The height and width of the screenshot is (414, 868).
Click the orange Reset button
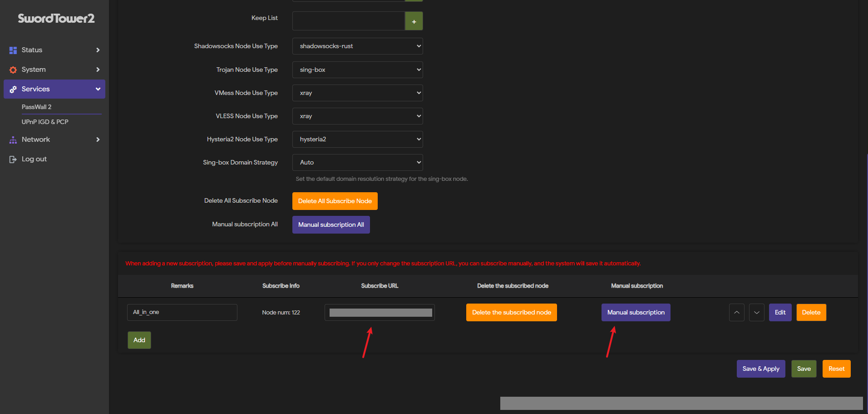point(837,369)
